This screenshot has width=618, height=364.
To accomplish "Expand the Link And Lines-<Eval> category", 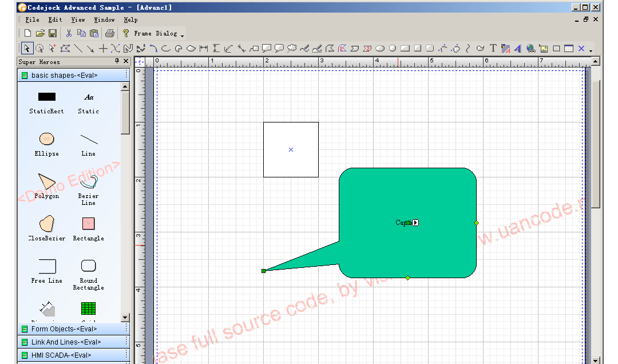I will pyautogui.click(x=73, y=342).
